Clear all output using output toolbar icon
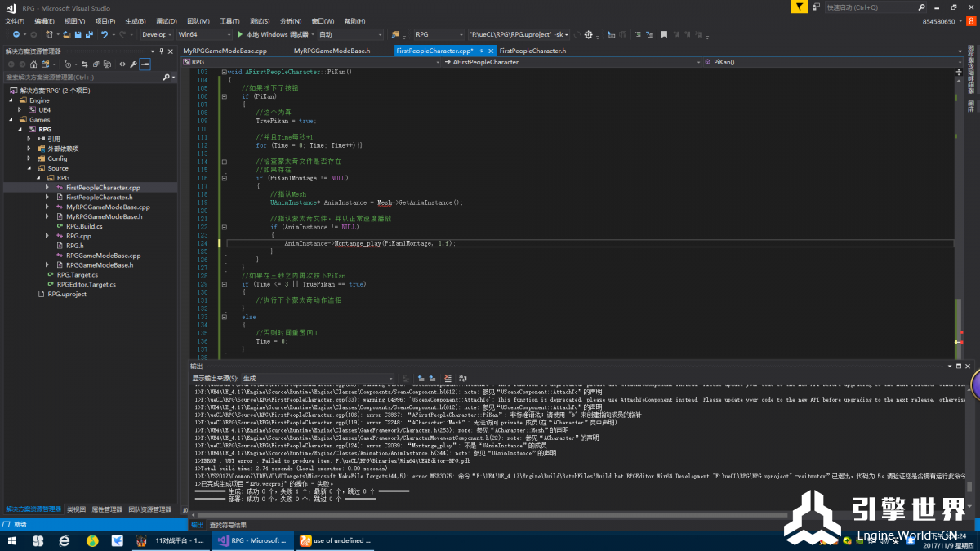The width and height of the screenshot is (980, 551). pyautogui.click(x=448, y=379)
